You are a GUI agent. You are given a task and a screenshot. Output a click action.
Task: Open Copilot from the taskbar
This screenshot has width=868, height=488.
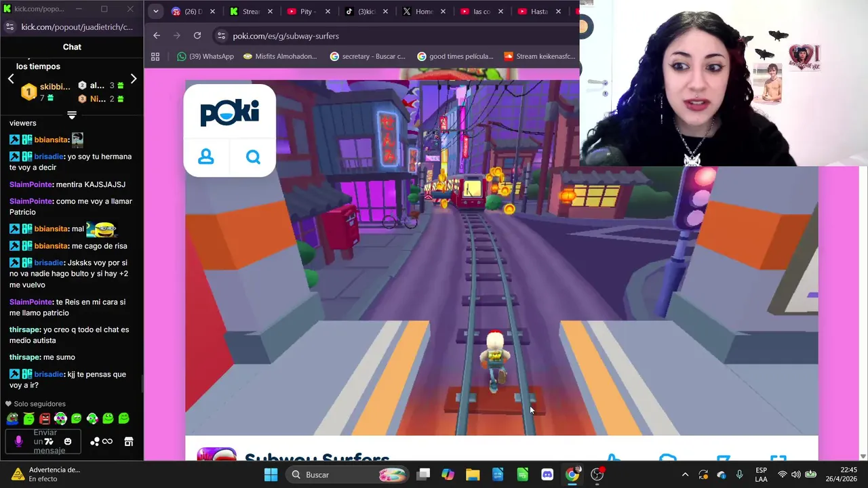[x=448, y=474]
